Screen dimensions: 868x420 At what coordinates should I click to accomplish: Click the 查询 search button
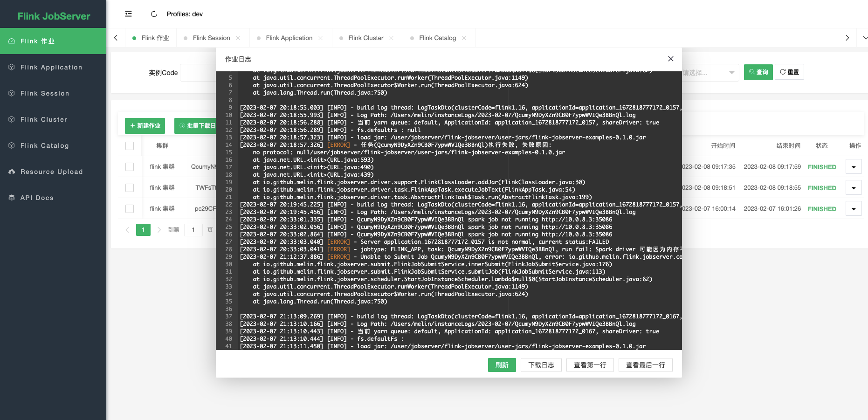coord(758,72)
